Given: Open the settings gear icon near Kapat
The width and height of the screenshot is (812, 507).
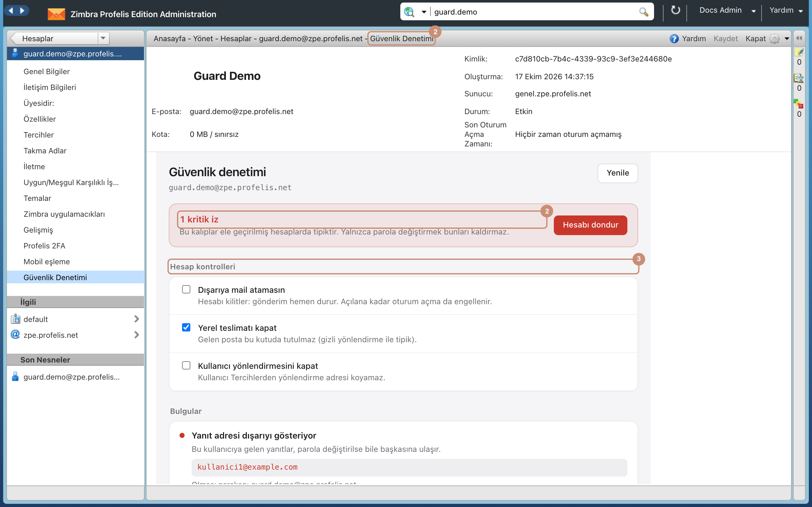Looking at the screenshot, I should (775, 39).
